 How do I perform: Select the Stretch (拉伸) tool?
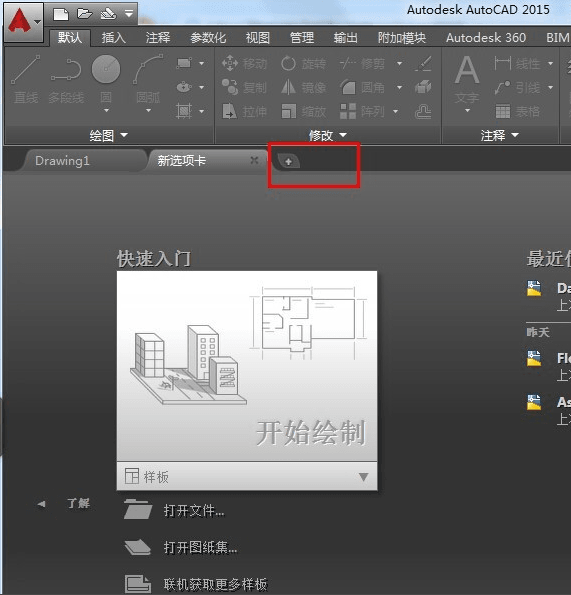click(x=244, y=112)
